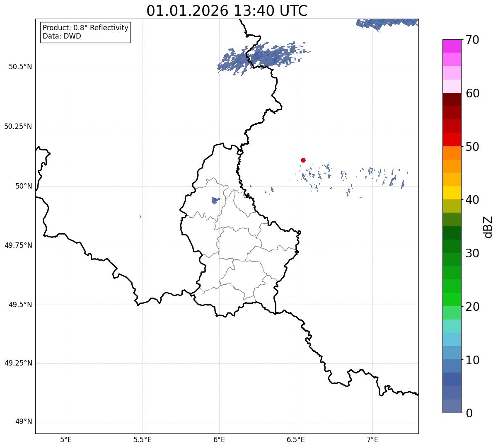The image size is (498, 448).
Task: Click the 0 tick label on colorbar
Action: click(x=469, y=413)
